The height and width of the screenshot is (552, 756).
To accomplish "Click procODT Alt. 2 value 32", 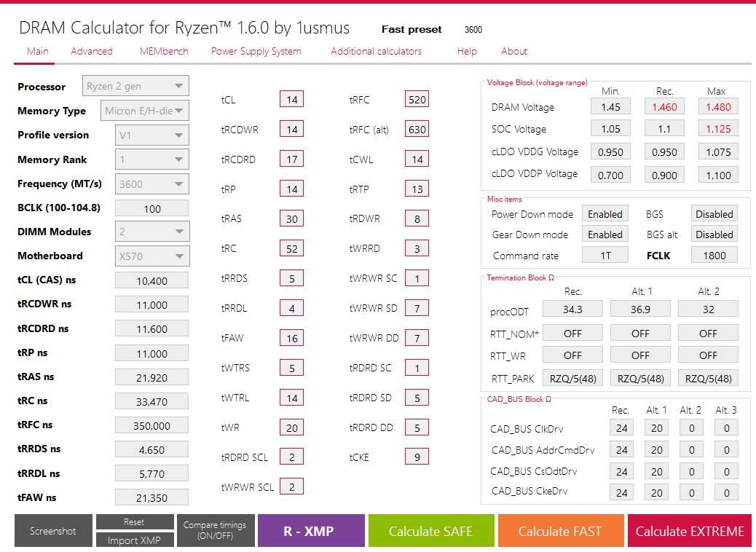I will point(708,309).
